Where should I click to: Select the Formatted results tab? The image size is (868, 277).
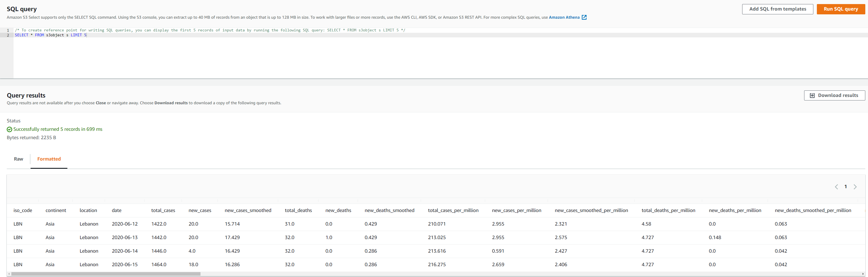[49, 159]
